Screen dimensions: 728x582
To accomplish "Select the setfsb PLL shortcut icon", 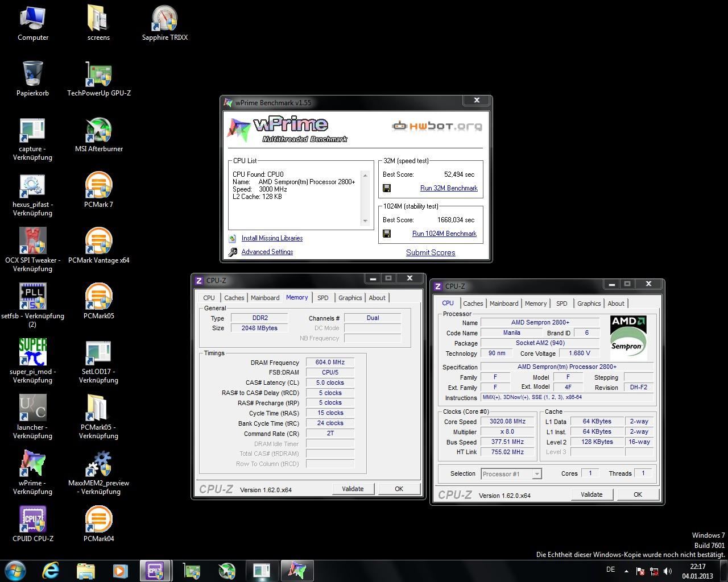I will coord(33,306).
